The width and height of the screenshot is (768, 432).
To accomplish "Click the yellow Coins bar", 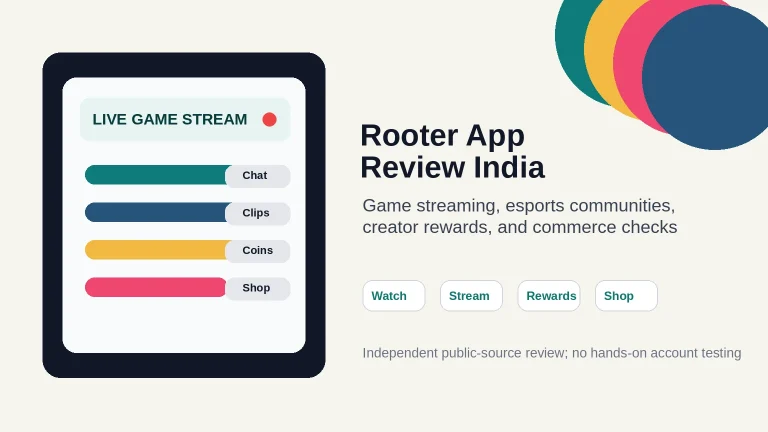I will [156, 250].
